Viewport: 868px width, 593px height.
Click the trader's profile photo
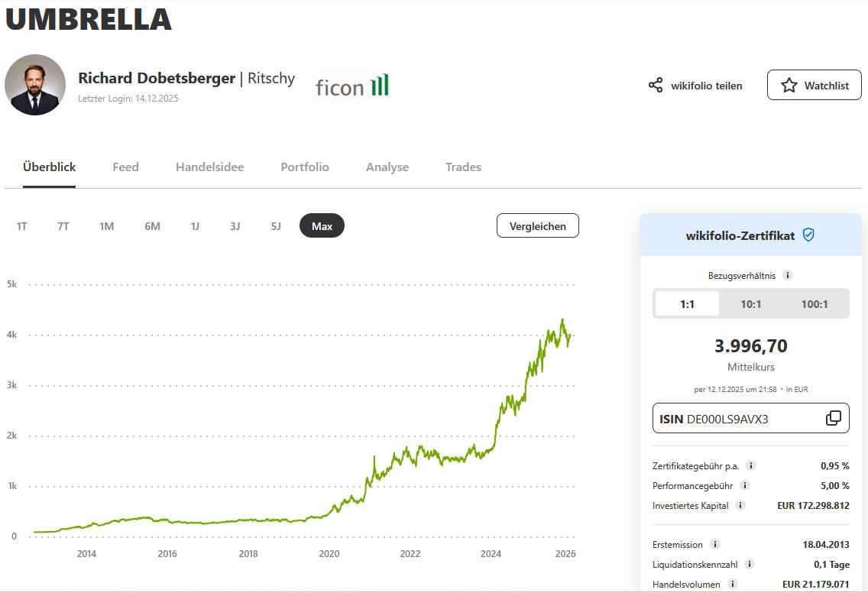[35, 85]
